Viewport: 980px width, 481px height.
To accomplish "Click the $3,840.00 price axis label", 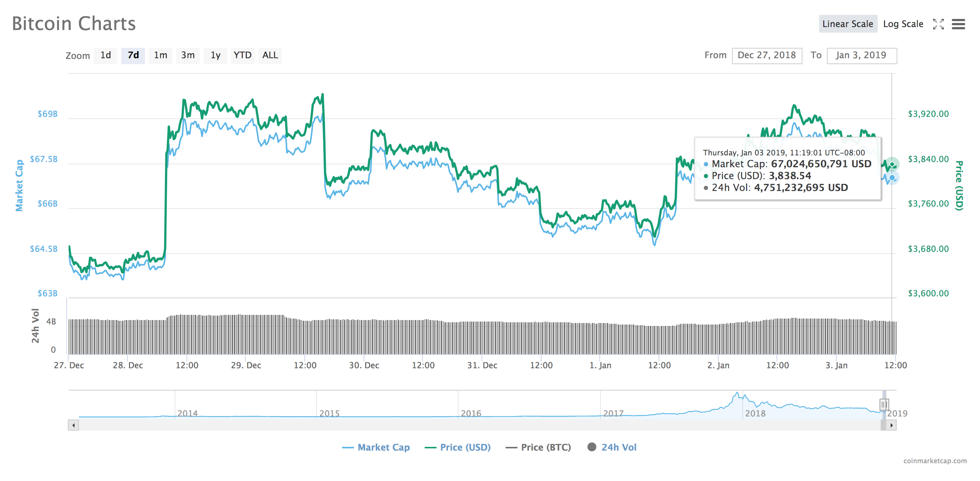I will tap(928, 159).
